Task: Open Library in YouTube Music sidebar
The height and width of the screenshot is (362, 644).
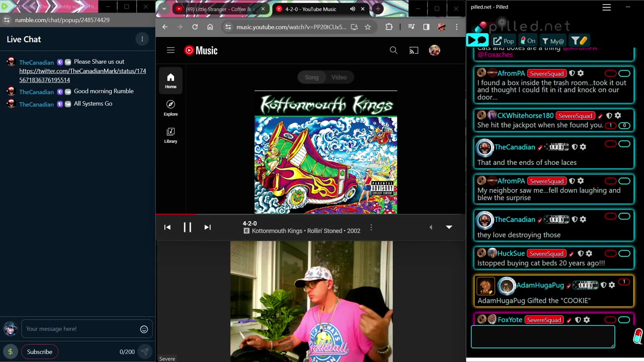Action: [x=171, y=135]
